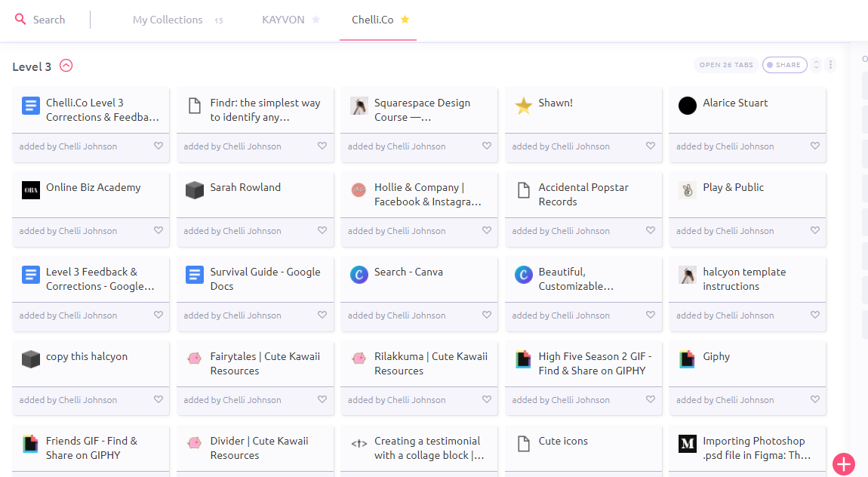The height and width of the screenshot is (477, 868).
Task: Switch to the KAYVON tab
Action: pos(283,20)
